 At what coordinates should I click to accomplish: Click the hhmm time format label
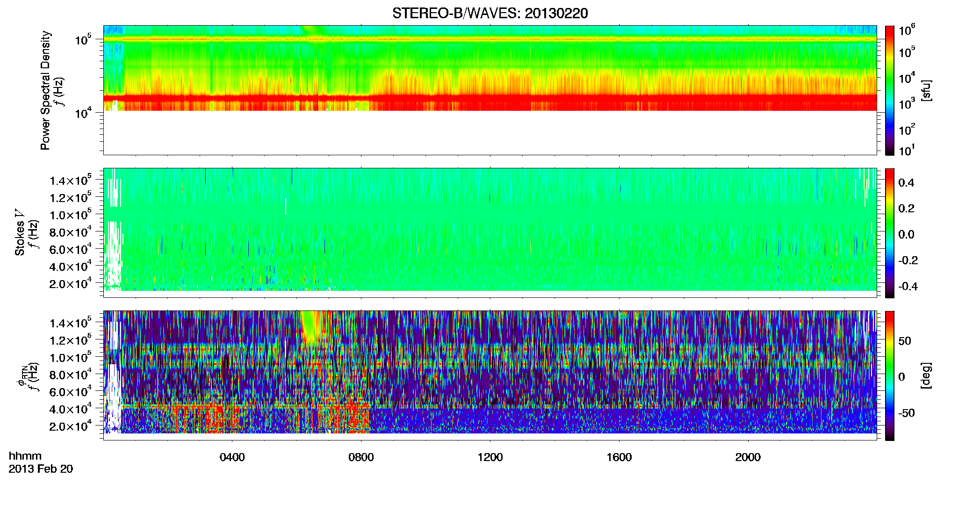point(25,456)
